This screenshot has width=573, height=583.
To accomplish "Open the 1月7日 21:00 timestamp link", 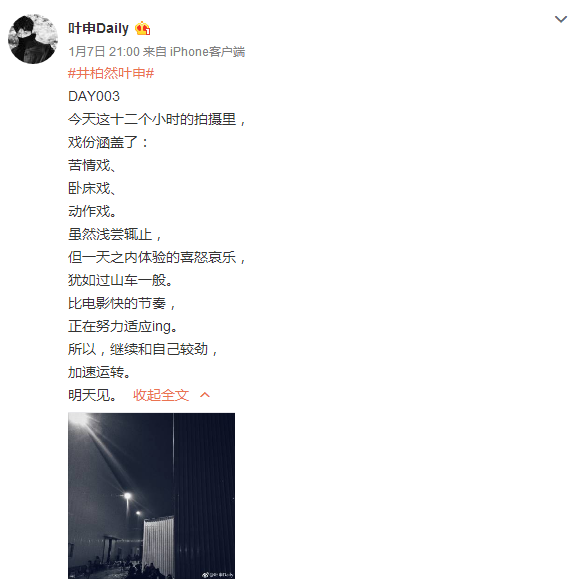I will 104,51.
